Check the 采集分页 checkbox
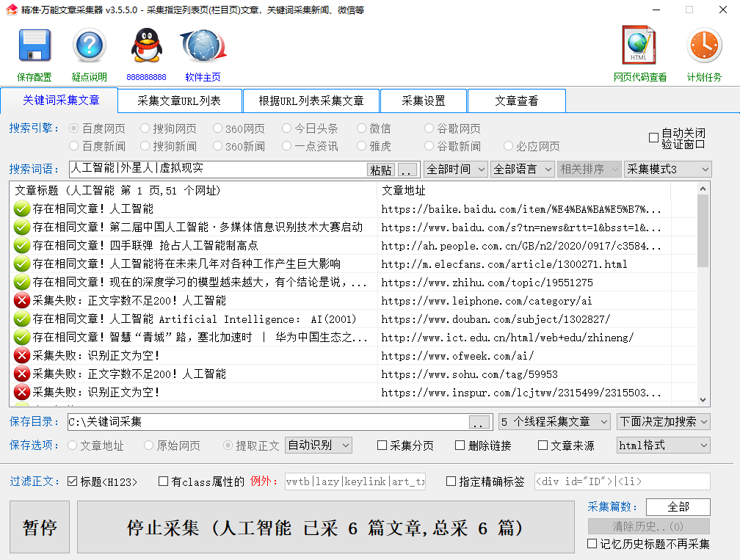This screenshot has width=740, height=560. click(x=380, y=445)
